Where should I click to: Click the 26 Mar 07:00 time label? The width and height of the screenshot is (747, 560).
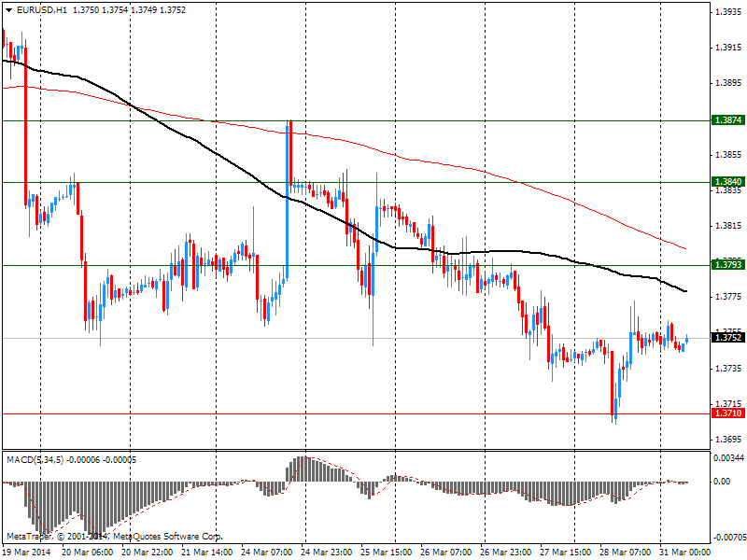point(446,553)
